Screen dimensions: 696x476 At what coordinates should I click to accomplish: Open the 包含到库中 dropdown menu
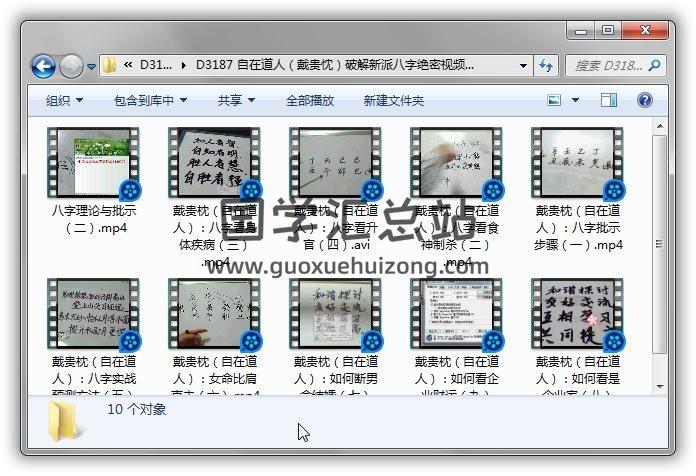150,101
